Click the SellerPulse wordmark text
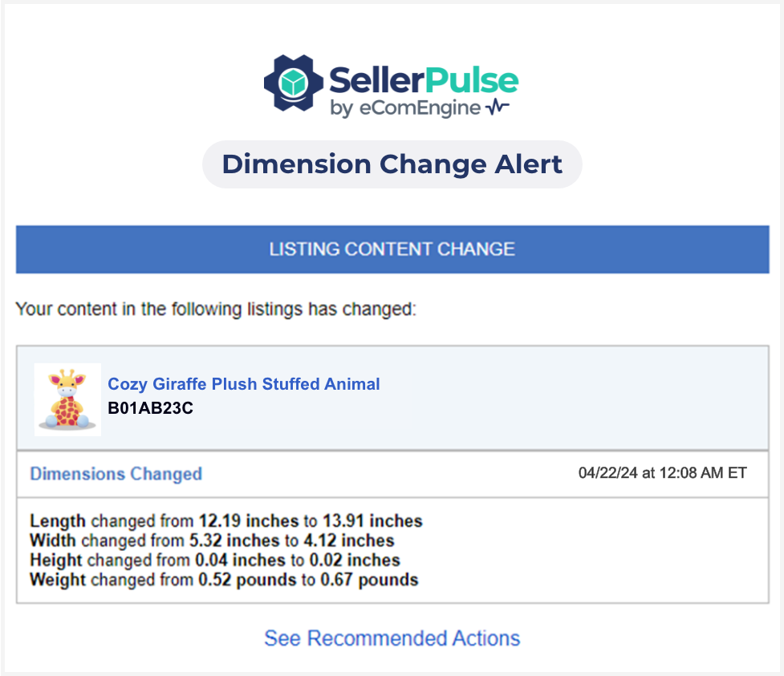The image size is (784, 676). [x=424, y=80]
